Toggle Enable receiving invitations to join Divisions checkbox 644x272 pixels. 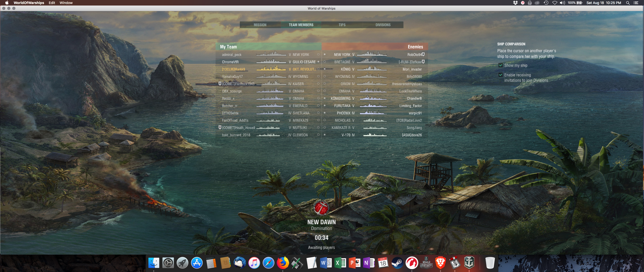501,75
